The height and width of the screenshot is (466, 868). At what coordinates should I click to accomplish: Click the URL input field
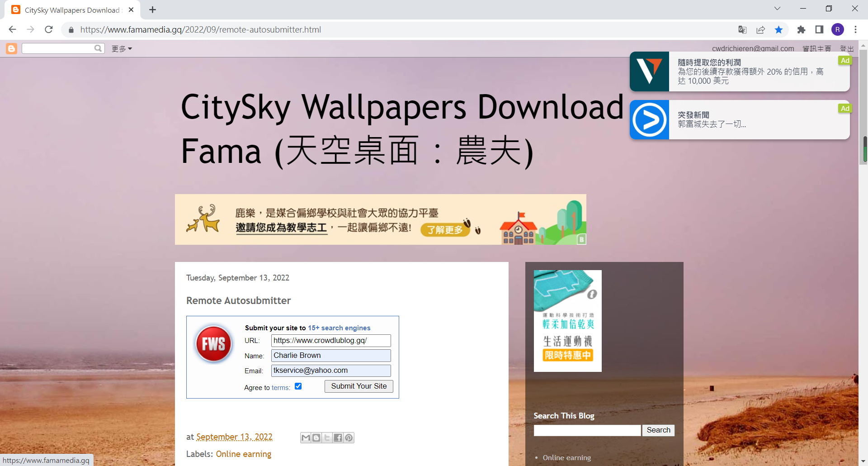[x=331, y=341]
